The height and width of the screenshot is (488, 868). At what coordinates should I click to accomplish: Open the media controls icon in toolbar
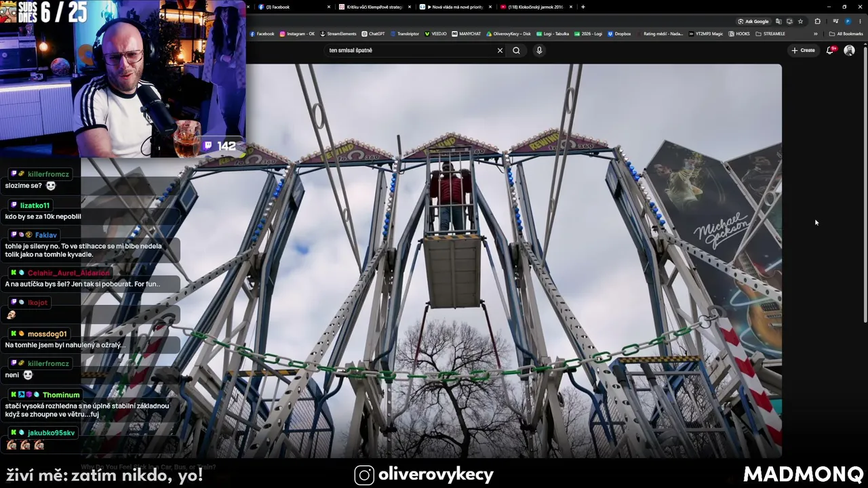click(x=835, y=21)
